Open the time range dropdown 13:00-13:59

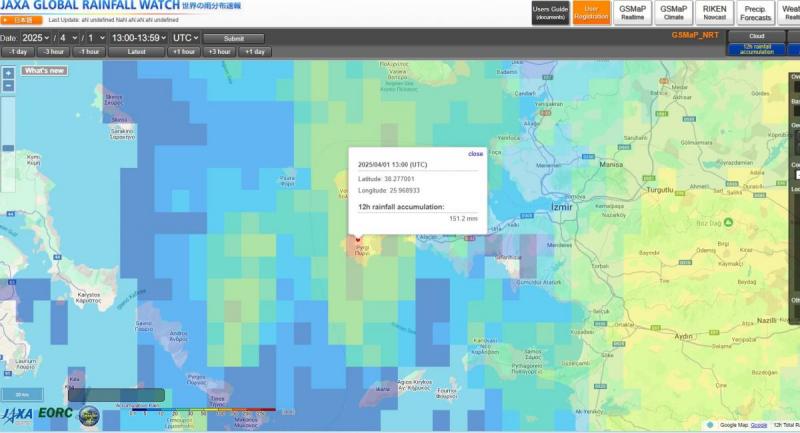(139, 38)
